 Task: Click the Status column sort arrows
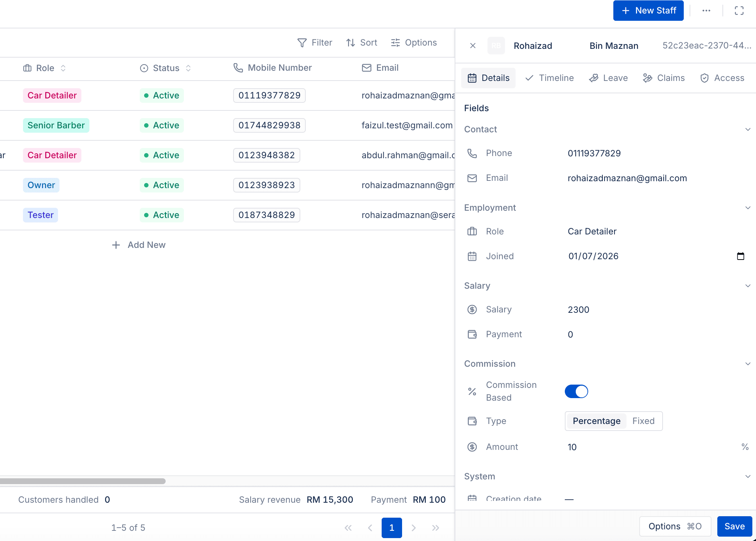188,68
